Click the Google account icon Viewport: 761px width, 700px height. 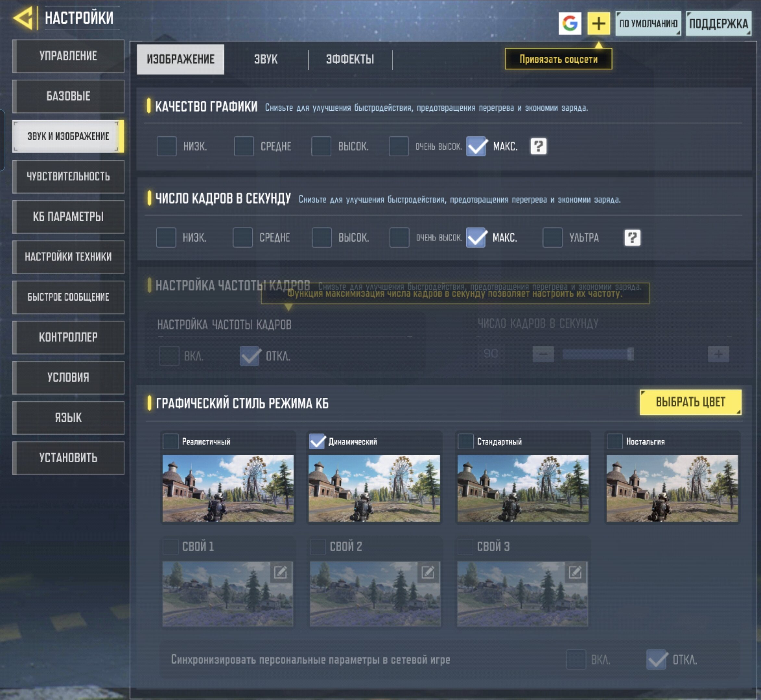coord(570,23)
